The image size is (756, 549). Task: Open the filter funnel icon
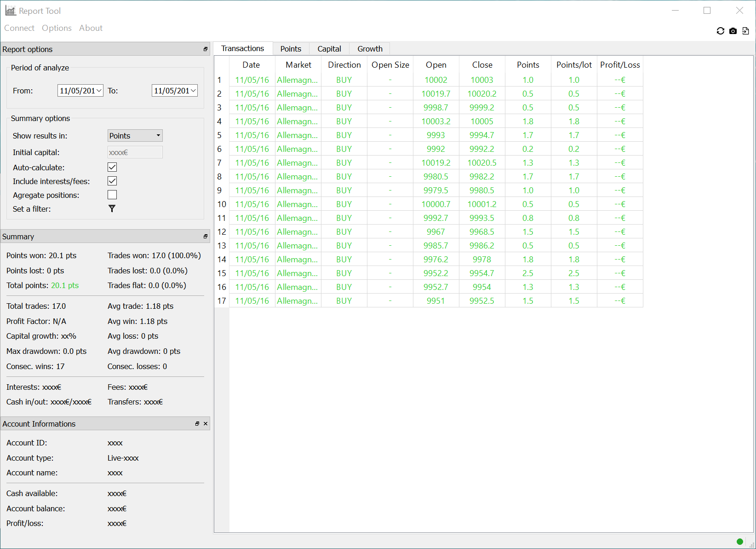click(x=112, y=209)
